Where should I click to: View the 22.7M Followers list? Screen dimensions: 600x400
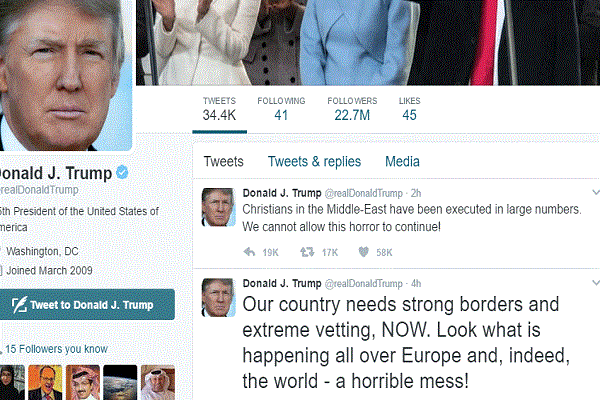pos(352,109)
